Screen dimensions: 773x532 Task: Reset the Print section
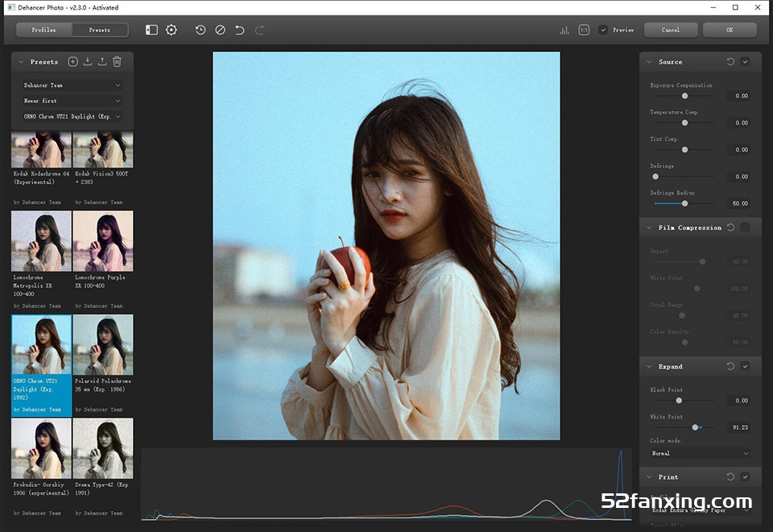tap(730, 476)
